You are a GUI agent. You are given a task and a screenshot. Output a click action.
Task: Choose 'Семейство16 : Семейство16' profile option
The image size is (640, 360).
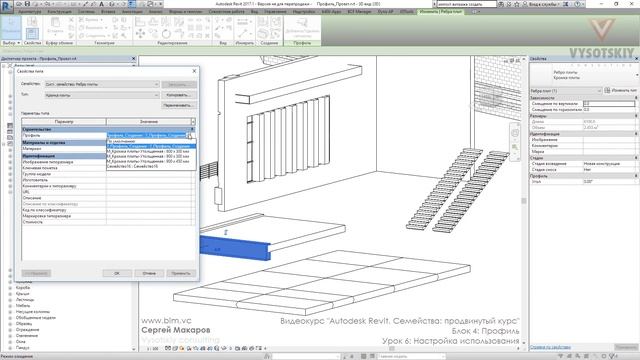(151, 166)
